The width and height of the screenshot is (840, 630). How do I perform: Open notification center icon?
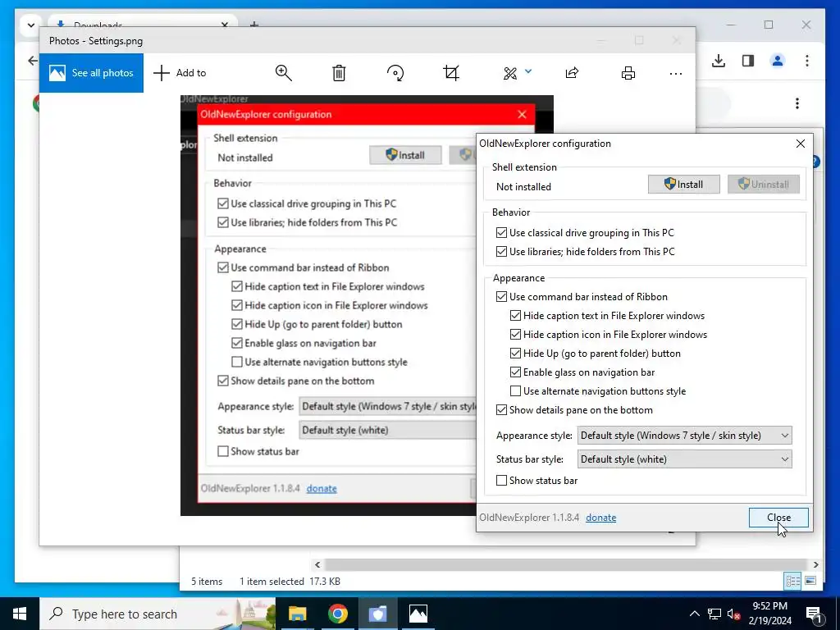(815, 614)
